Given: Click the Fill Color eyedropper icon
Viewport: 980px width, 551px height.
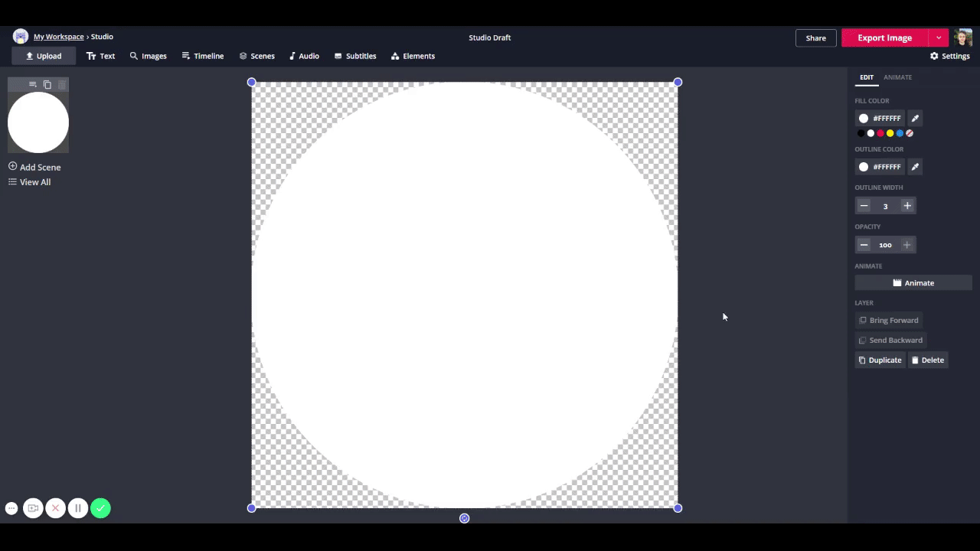Looking at the screenshot, I should point(915,118).
